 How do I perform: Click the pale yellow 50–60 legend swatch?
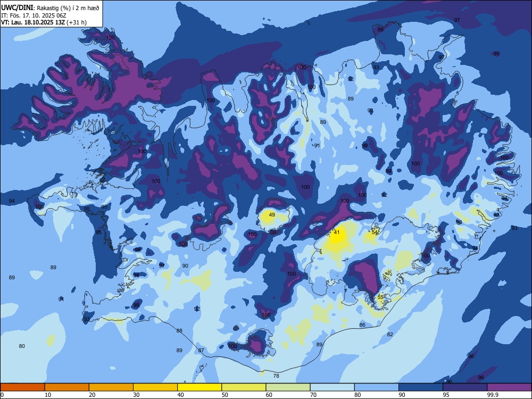(x=244, y=387)
